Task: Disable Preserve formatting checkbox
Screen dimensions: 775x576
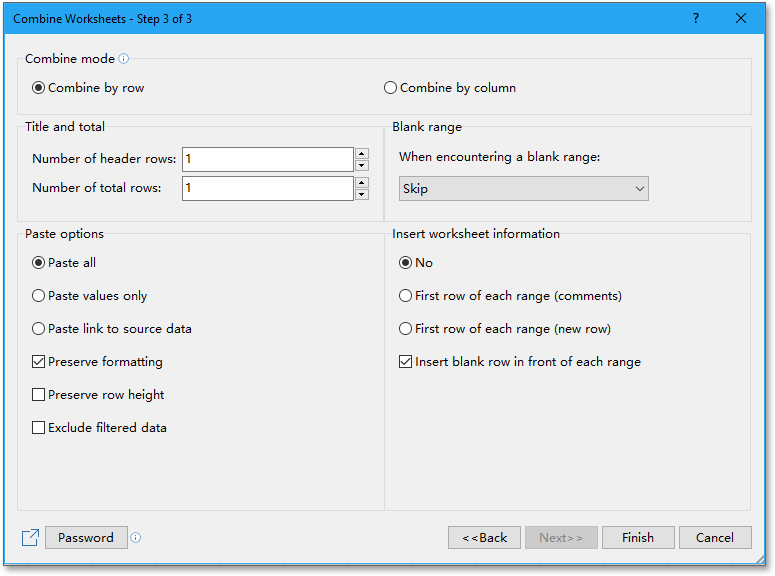Action: (97, 362)
